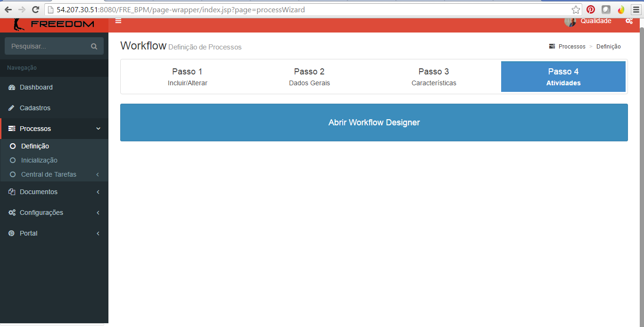Screen dimensions: 644x327
Task: Switch to Passo 2 Dados Gerais tab
Action: [309, 77]
